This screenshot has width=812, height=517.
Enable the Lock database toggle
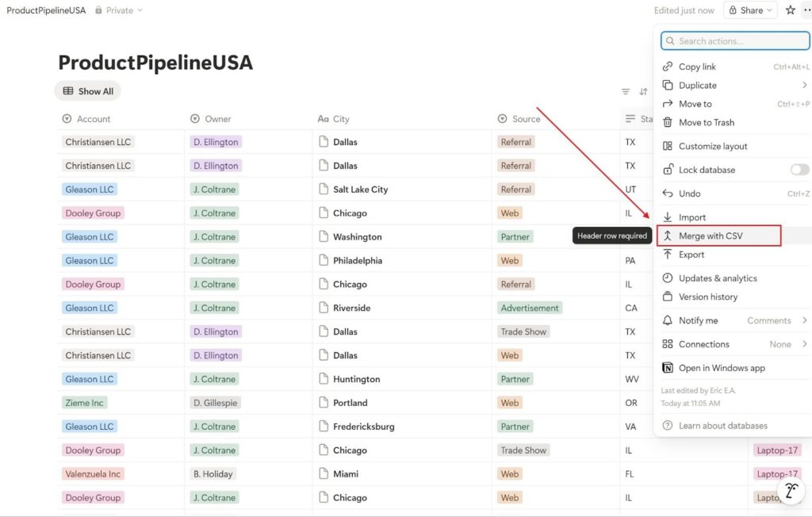[799, 170]
